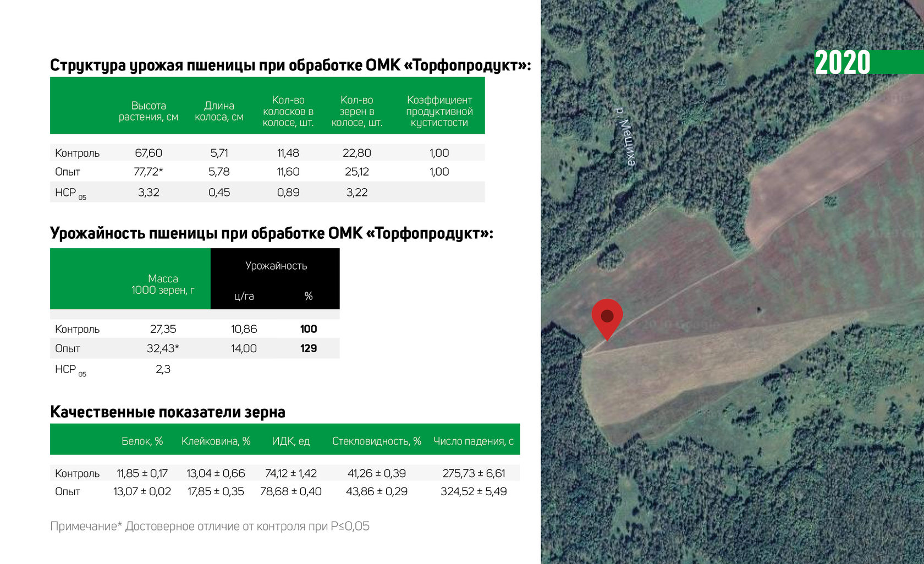Viewport: 924px width, 564px height.
Task: Click heading 'Урожайность пшеницы при обработке'
Action: pyautogui.click(x=272, y=233)
